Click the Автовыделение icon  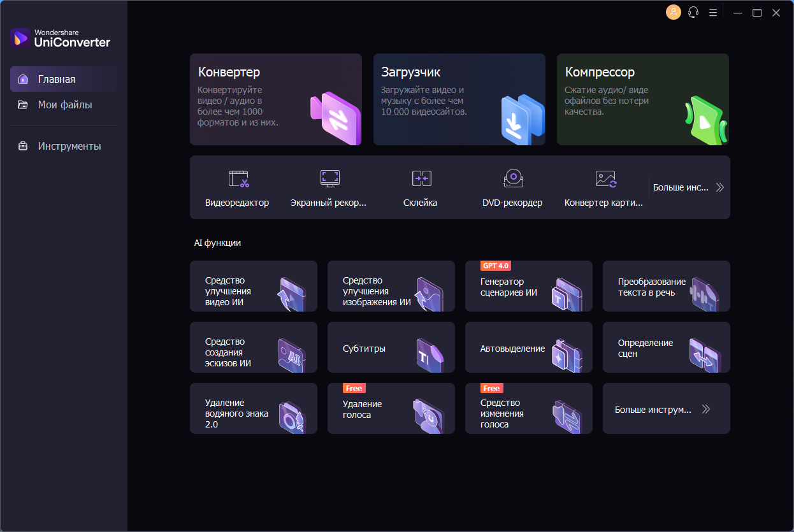[x=567, y=356]
